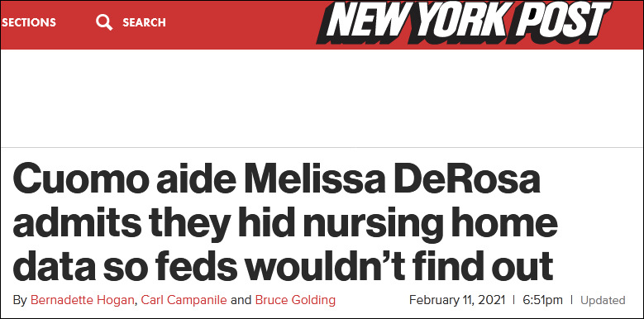This screenshot has width=644, height=319.
Task: Select the SEARCH label in header
Action: pyautogui.click(x=144, y=22)
